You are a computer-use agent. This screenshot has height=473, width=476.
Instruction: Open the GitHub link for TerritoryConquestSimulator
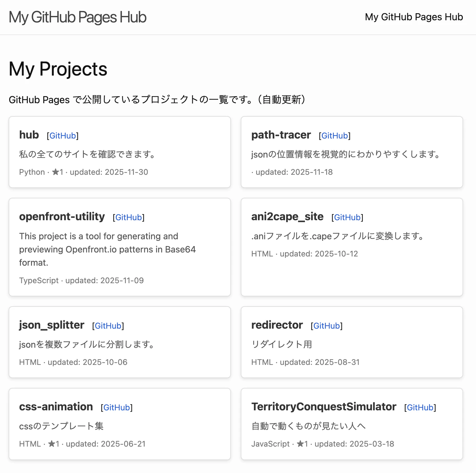coord(420,408)
